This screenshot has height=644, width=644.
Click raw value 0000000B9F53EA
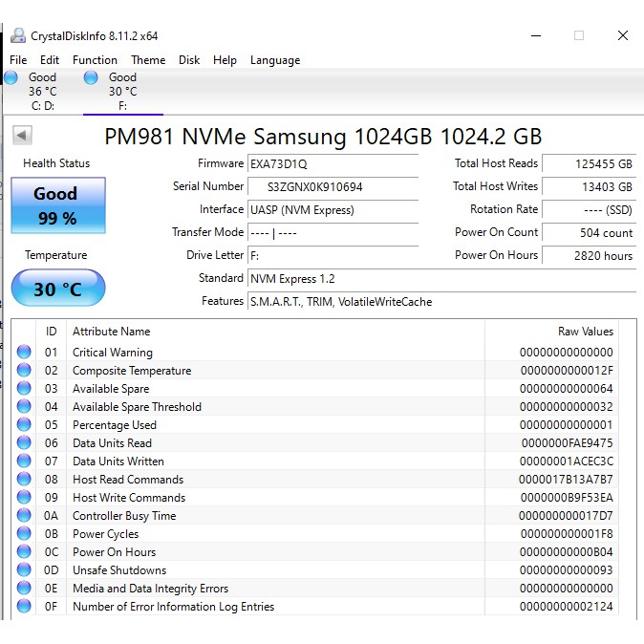567,498
